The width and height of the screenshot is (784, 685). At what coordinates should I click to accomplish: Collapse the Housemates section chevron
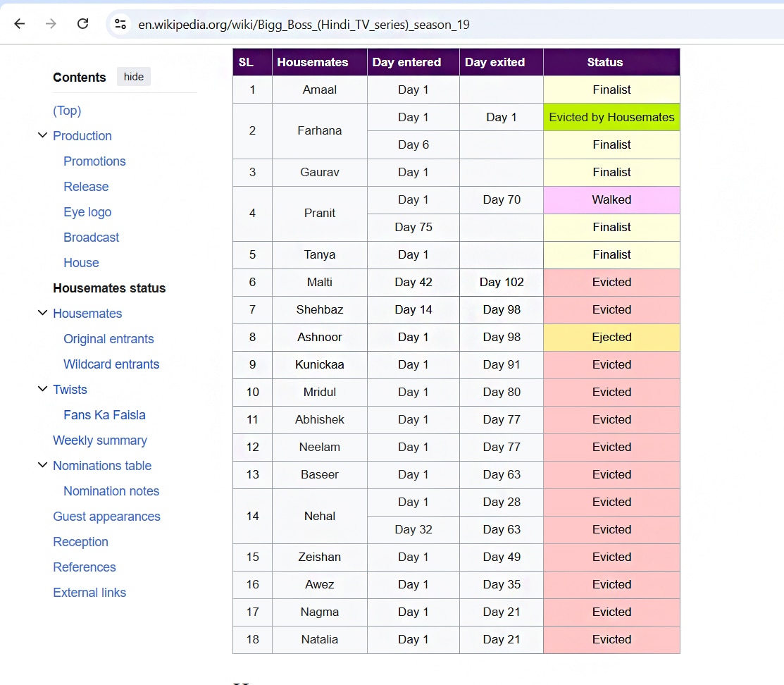(42, 313)
